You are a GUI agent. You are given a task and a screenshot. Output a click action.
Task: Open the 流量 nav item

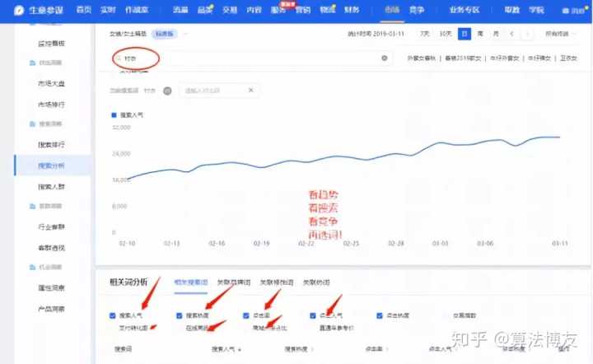180,10
